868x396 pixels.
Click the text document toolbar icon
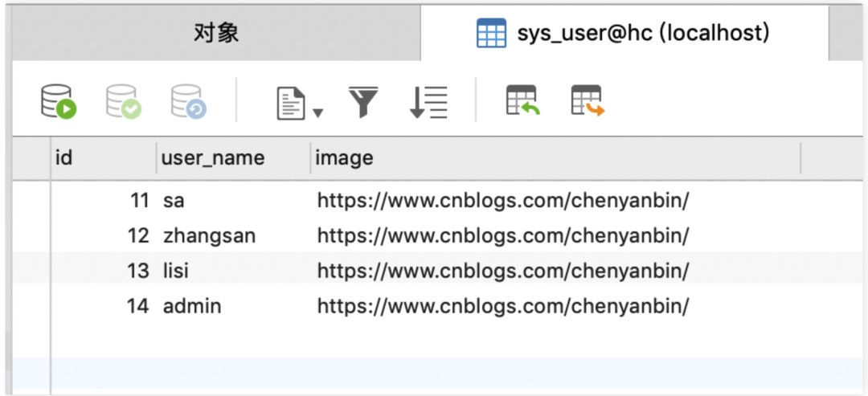tap(291, 103)
